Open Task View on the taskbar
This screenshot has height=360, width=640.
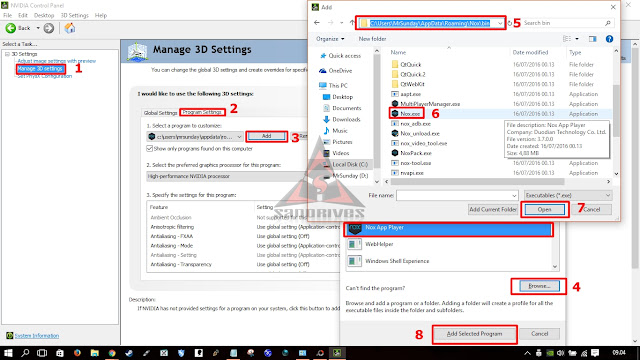[42, 353]
